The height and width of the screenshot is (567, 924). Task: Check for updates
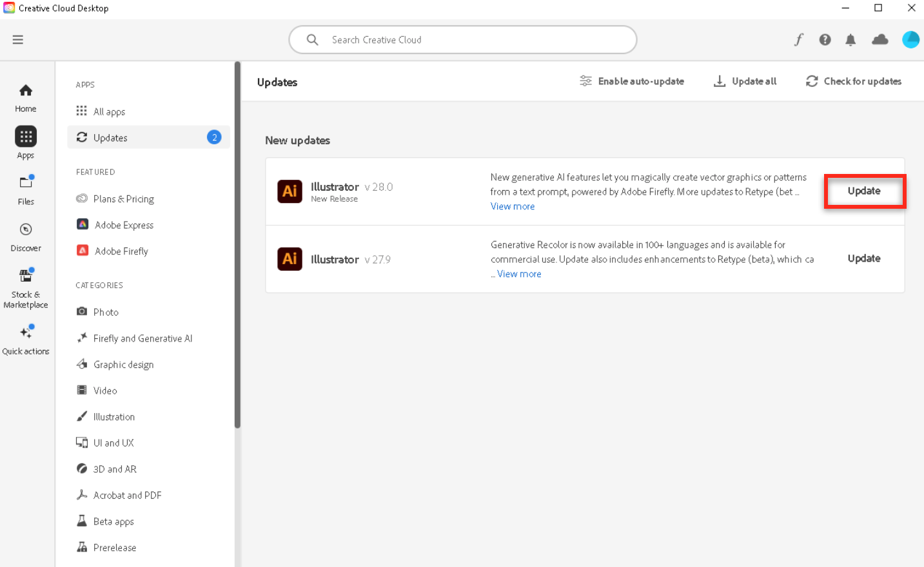tap(853, 81)
